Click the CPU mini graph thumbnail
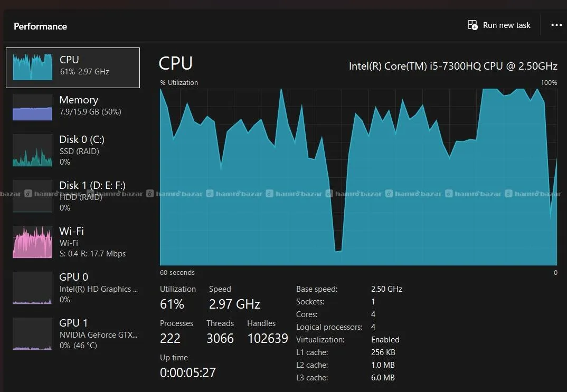 coord(32,67)
